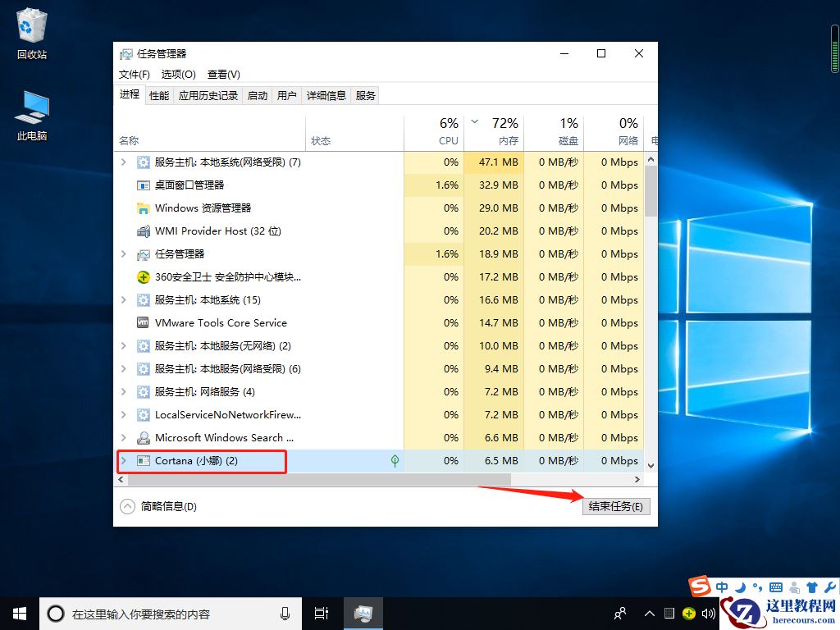Sort processes by the 名称 column header
840x630 pixels.
129,139
